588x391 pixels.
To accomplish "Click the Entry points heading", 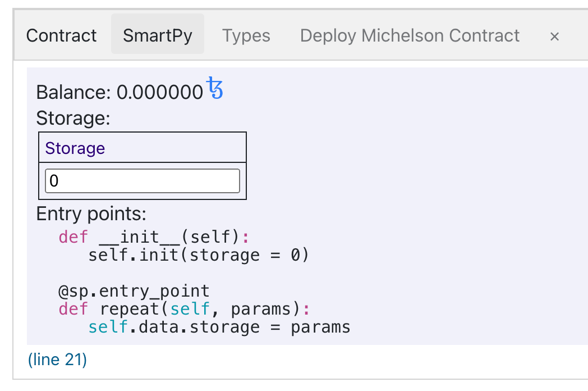I will point(90,214).
